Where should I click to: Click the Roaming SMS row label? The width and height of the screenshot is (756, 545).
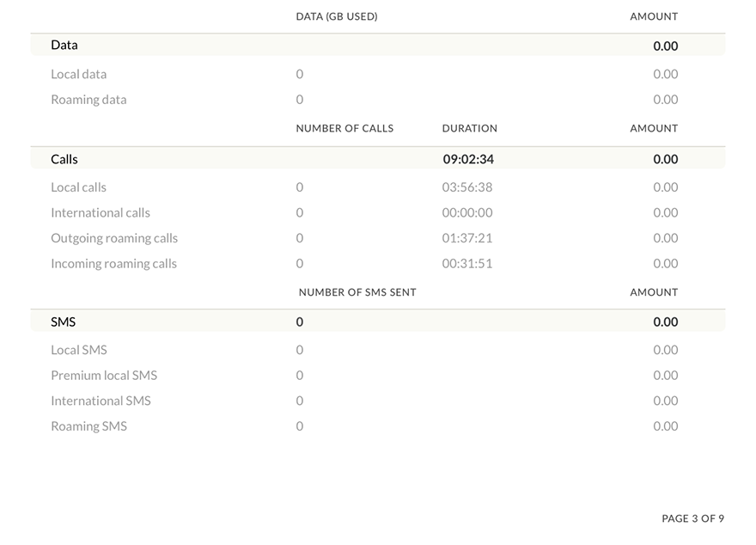[x=88, y=426]
